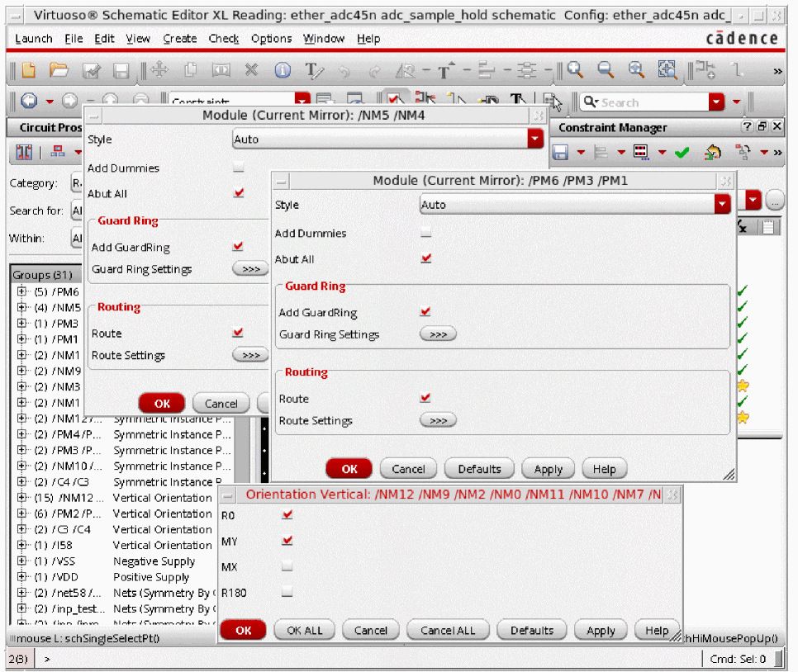The image size is (798, 672).
Task: Click the zoom to fit icon
Action: (667, 71)
